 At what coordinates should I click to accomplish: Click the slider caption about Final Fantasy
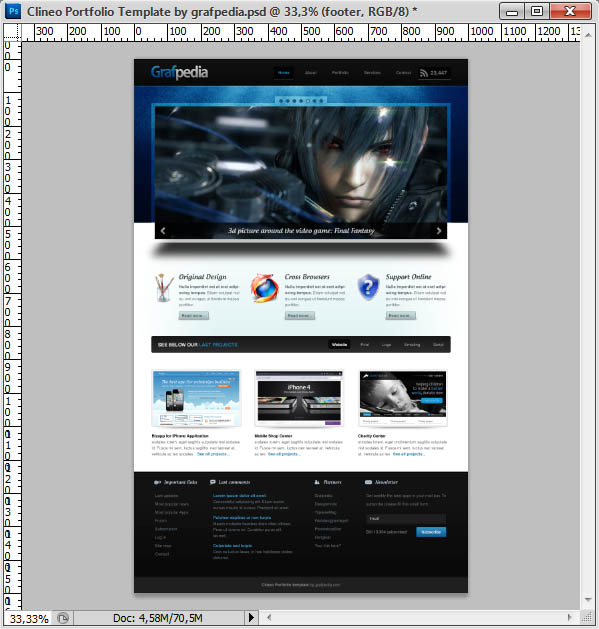coord(301,231)
